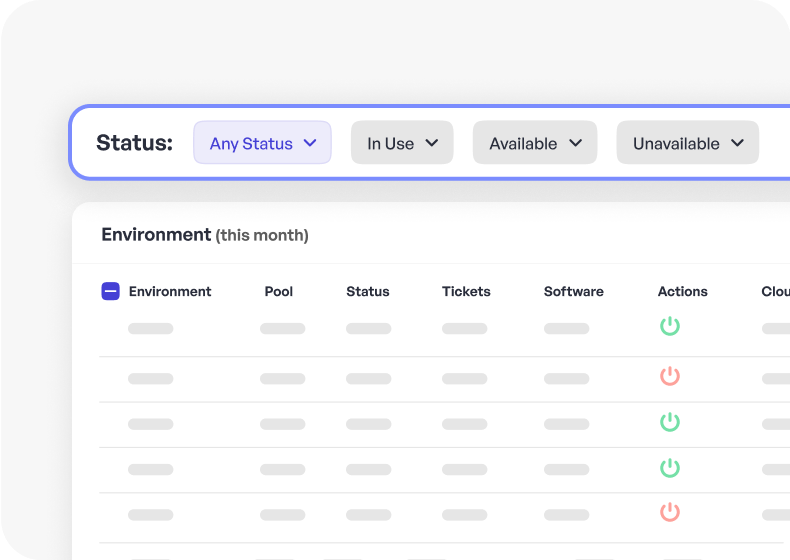Click the red power icon in fifth row
Viewport: 790px width, 560px height.
(670, 512)
